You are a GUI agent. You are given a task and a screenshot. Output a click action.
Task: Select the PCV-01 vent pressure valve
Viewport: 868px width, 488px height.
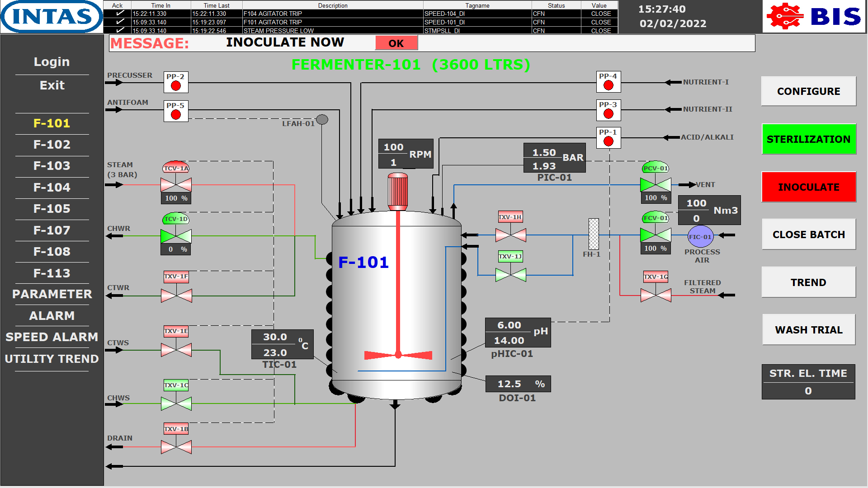(x=656, y=184)
